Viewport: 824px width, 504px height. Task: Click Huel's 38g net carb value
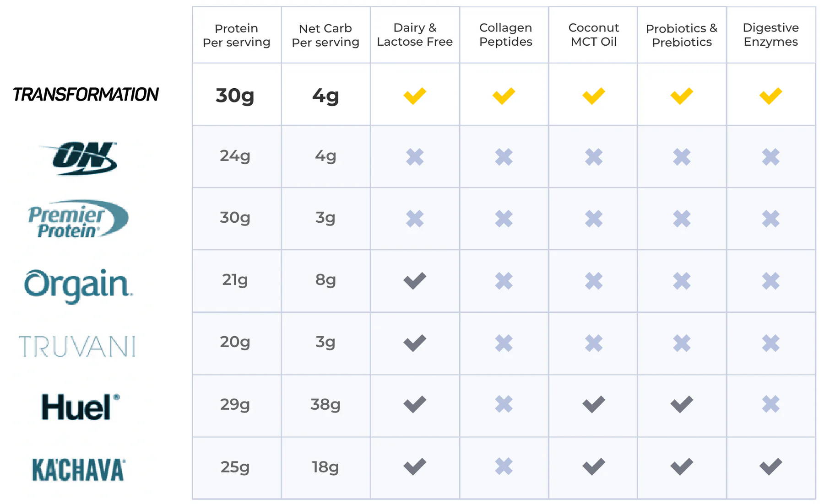coord(325,404)
